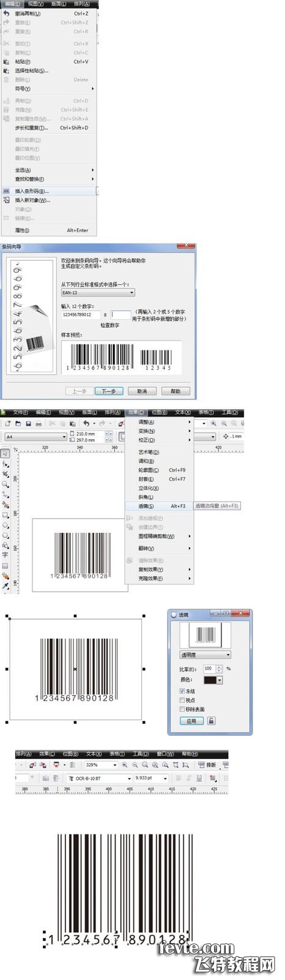Click the underline U text formatting icon
Image resolution: width=285 pixels, height=980 pixels.
199,778
